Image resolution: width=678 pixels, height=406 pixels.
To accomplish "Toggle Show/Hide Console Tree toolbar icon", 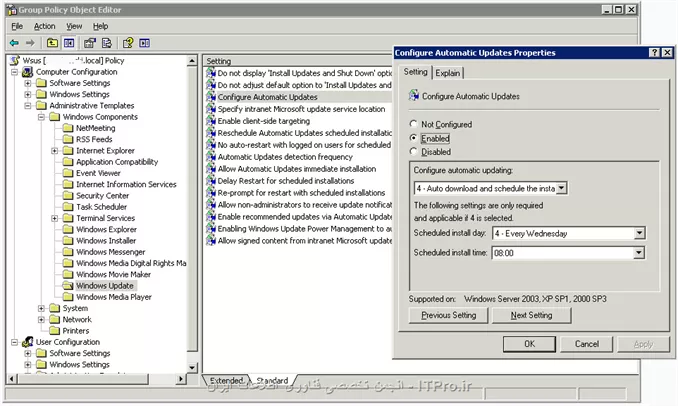I will [x=69, y=43].
